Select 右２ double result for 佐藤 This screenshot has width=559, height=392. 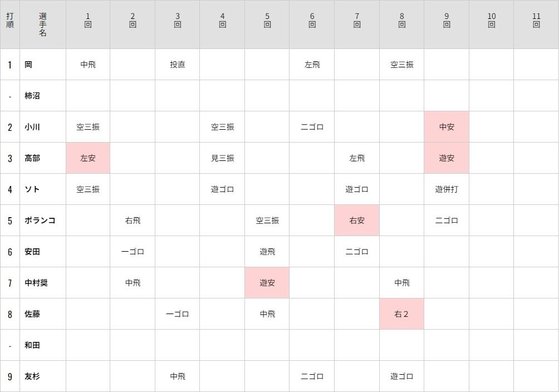[x=401, y=314]
